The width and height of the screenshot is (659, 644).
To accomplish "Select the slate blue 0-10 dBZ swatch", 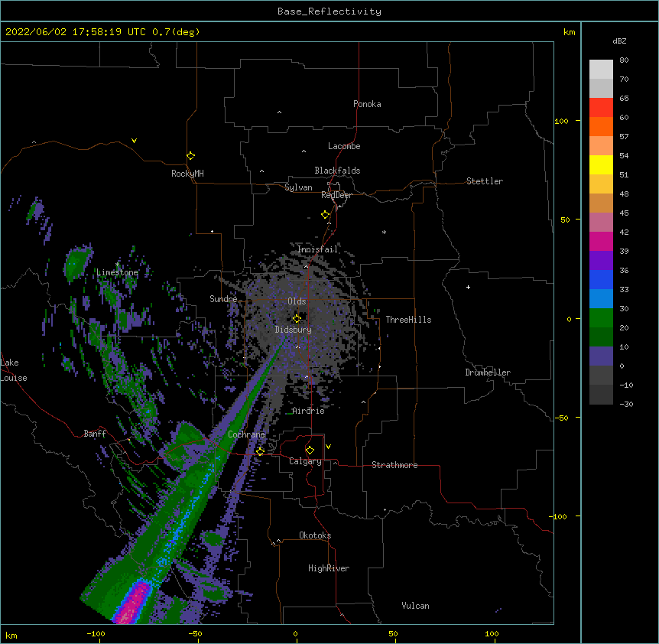I will [601, 356].
